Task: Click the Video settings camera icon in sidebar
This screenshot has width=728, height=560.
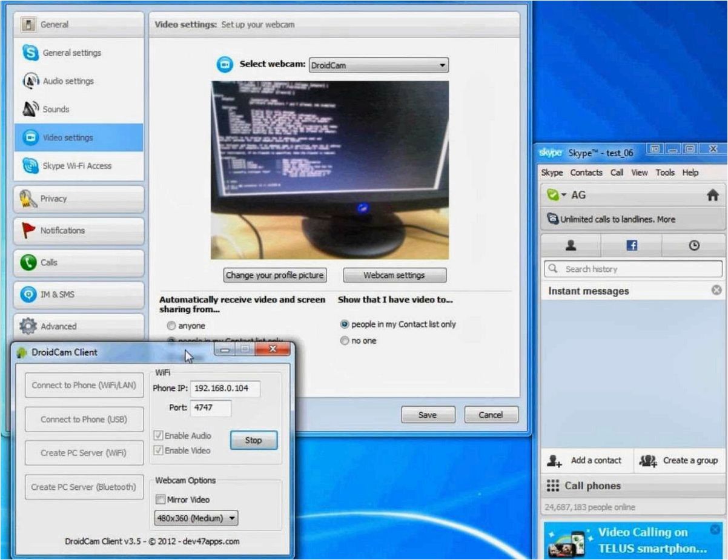Action: coord(30,137)
